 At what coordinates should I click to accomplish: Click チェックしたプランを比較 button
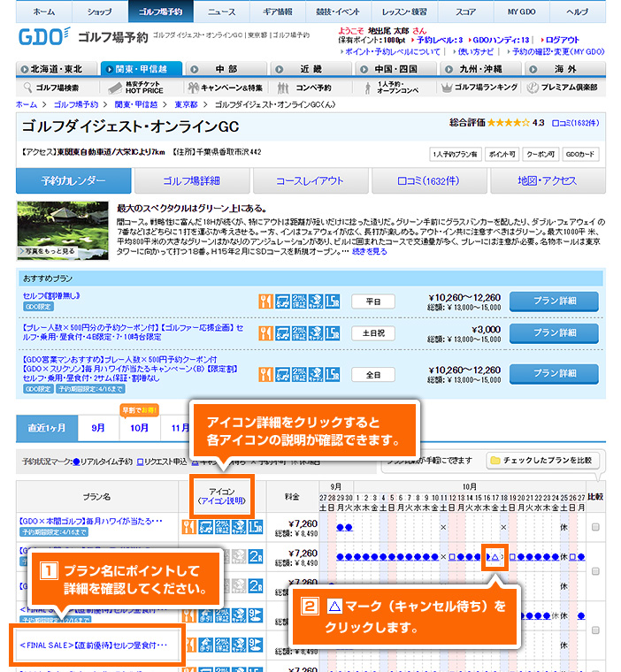542,461
